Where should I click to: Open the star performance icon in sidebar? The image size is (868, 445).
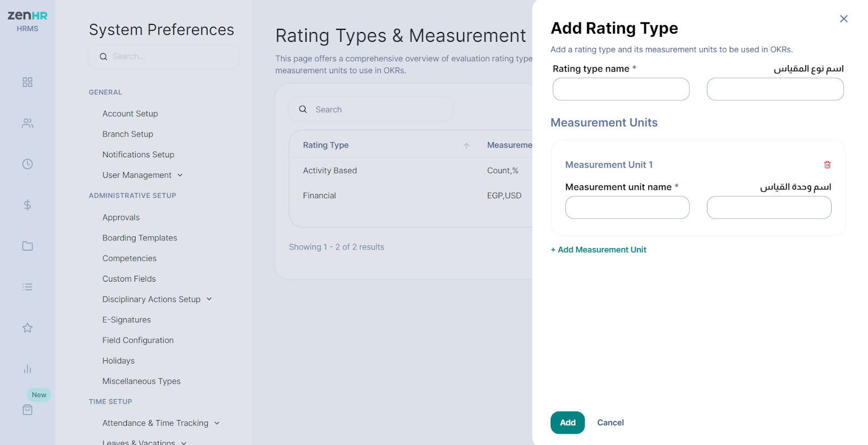(x=28, y=328)
